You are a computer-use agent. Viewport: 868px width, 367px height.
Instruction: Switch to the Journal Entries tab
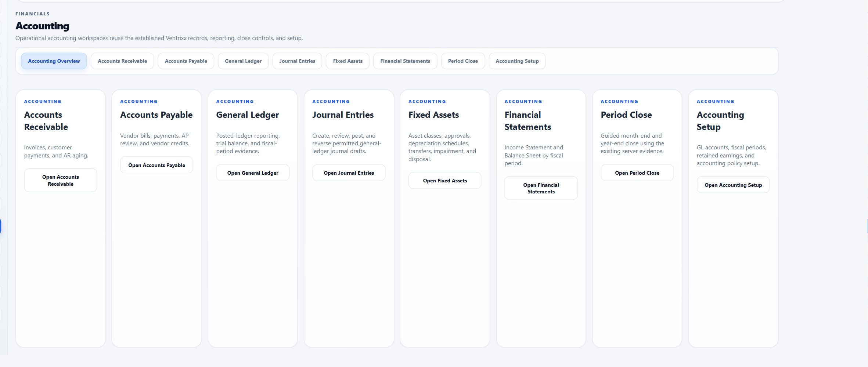tap(297, 61)
